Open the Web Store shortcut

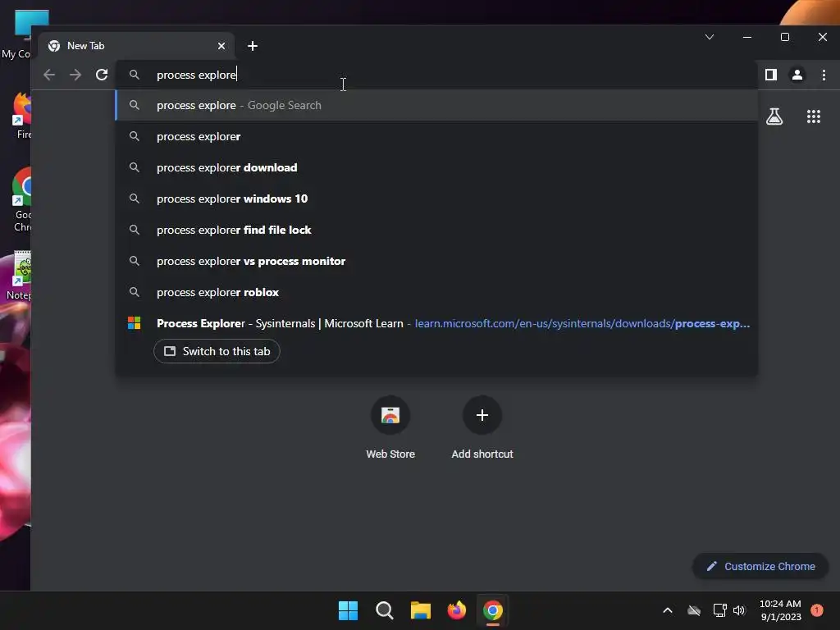click(390, 427)
